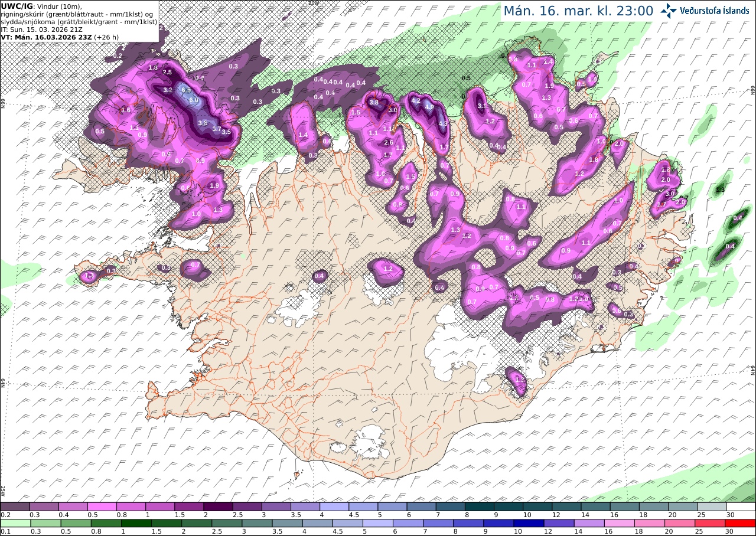Click the 6.5 snowfall value on map
This screenshot has width=756, height=536.
[187, 90]
